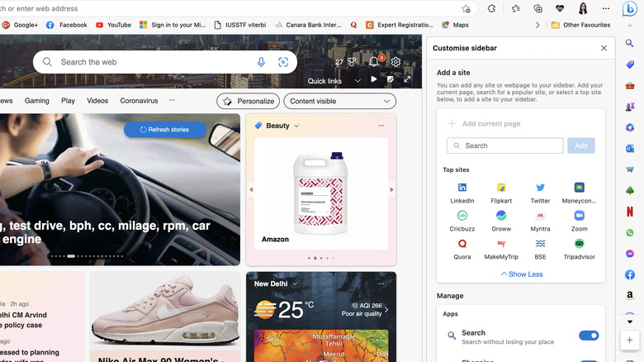Choose the Groww top site
Screen dimensions: 644x362
(501, 221)
